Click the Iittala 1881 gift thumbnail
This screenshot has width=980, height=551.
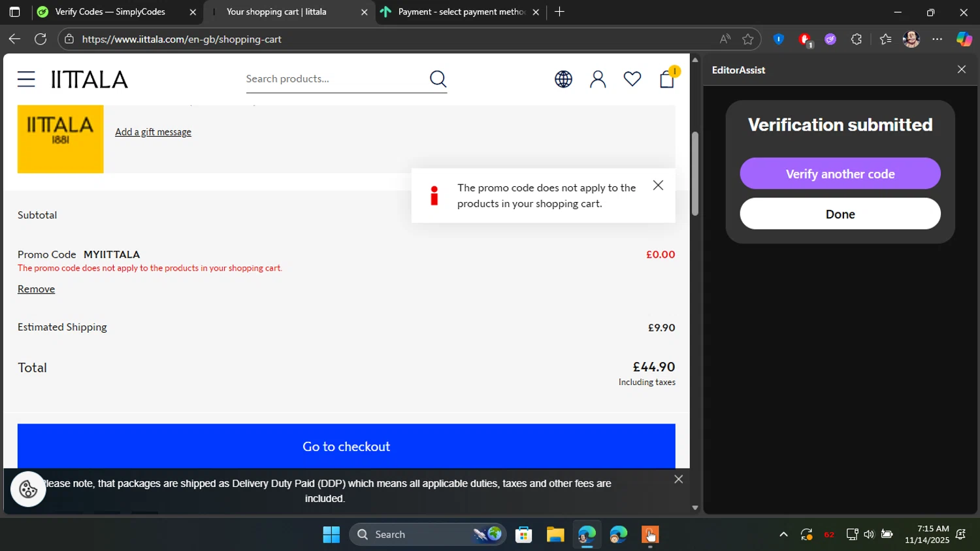click(x=60, y=139)
